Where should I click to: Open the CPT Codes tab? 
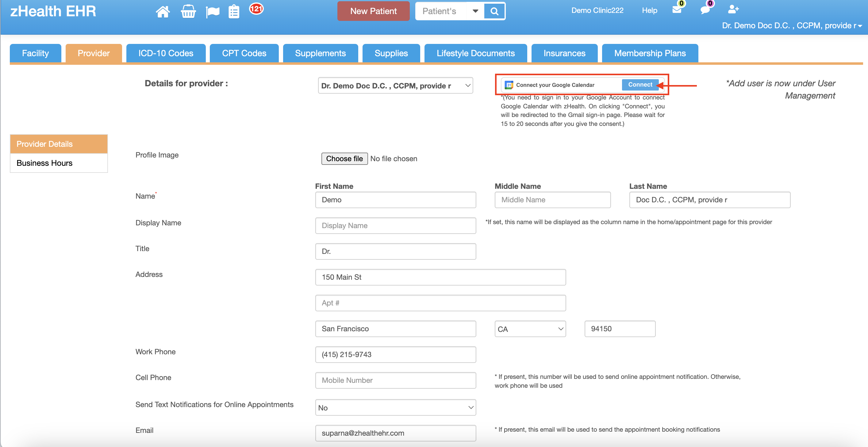(x=244, y=53)
